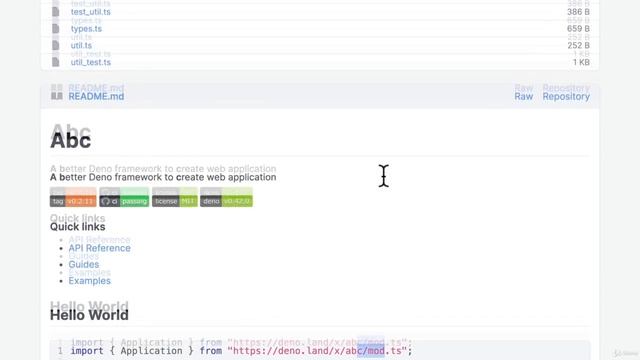
Task: Click the 659 B file size
Action: click(x=578, y=29)
